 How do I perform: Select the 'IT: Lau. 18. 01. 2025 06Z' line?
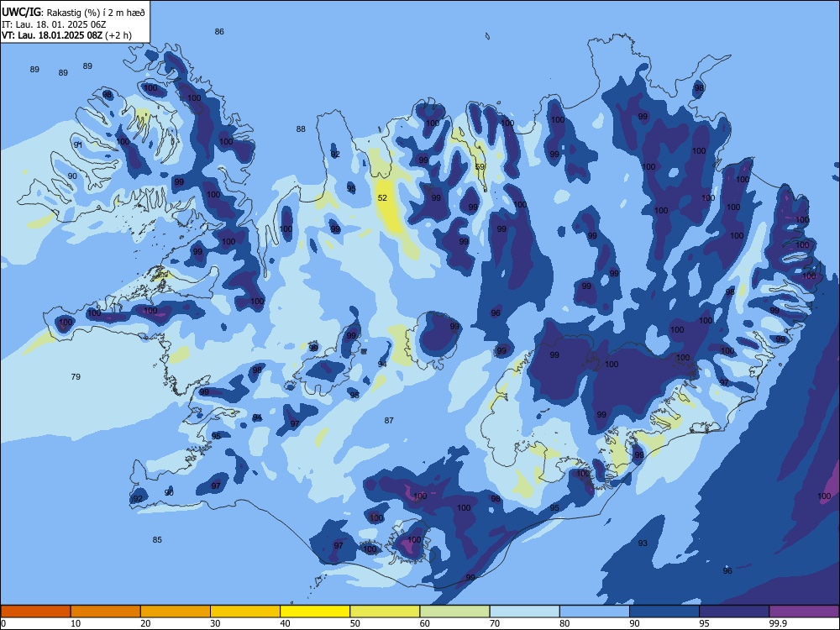[x=54, y=24]
